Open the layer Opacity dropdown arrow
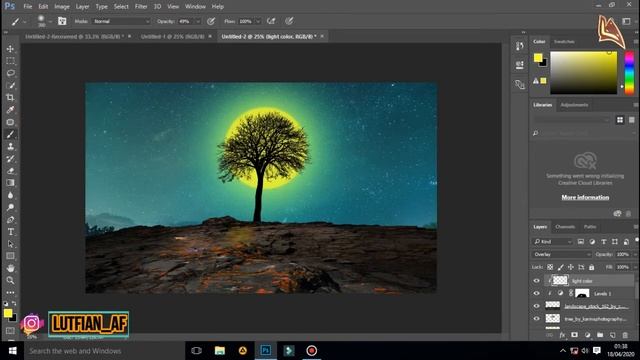Image resolution: width=640 pixels, height=360 pixels. 635,254
